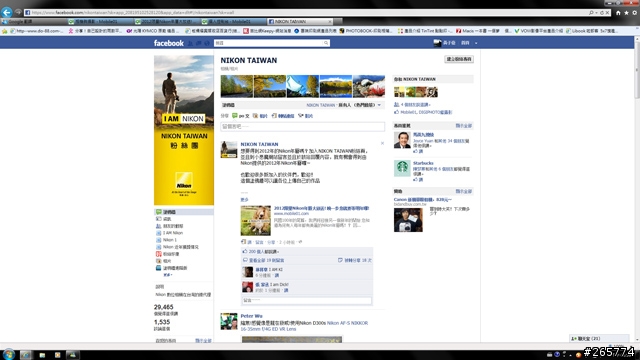640x360 pixels.
Task: Click the write something status input box
Action: [302, 127]
